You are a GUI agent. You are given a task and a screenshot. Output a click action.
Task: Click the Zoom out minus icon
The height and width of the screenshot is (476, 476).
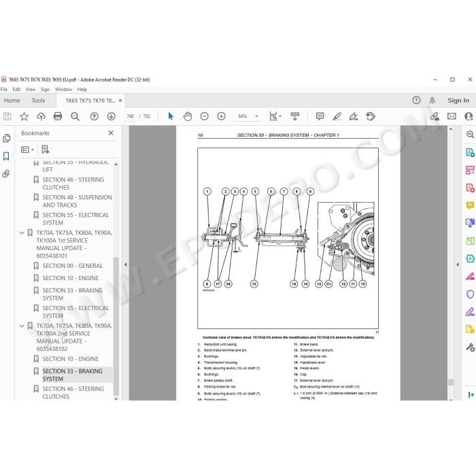[204, 116]
